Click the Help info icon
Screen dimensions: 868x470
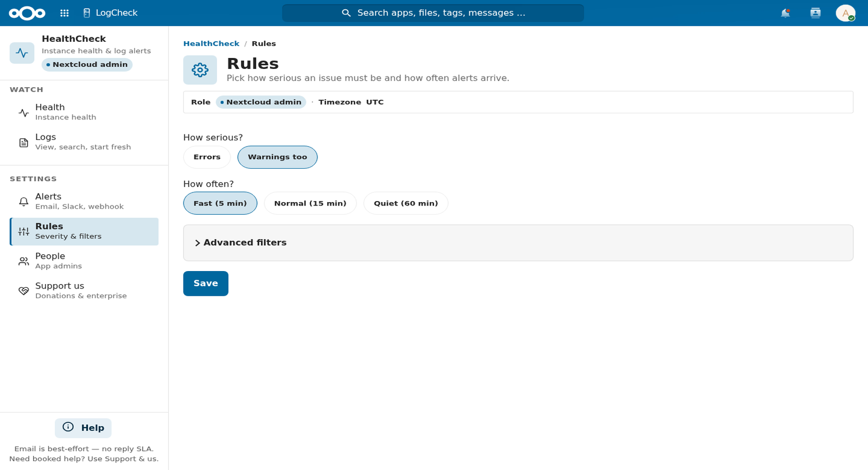(68, 427)
